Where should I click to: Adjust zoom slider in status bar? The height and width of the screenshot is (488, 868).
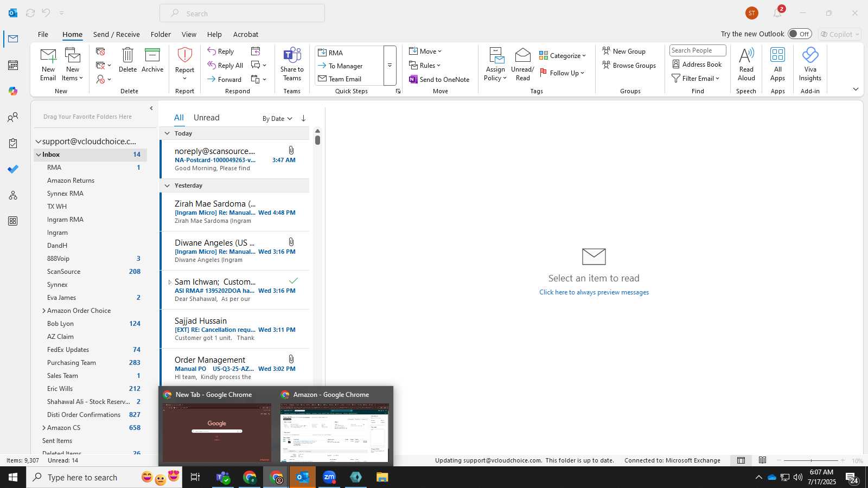[812, 460]
